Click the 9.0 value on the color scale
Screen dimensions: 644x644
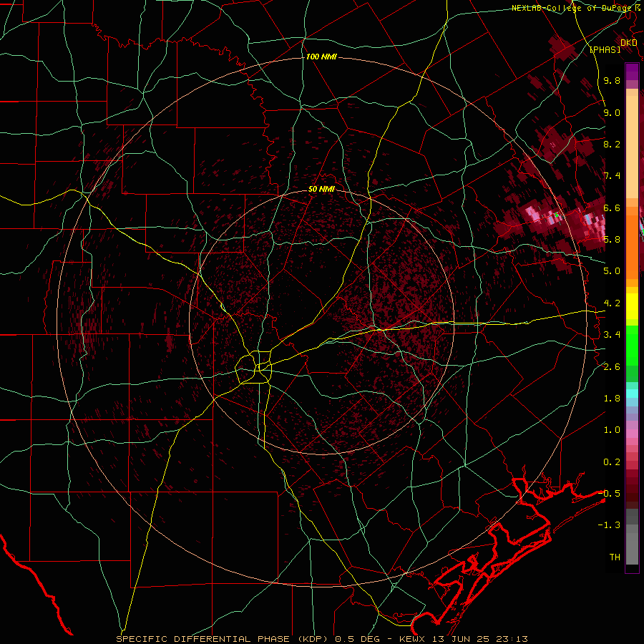[612, 112]
